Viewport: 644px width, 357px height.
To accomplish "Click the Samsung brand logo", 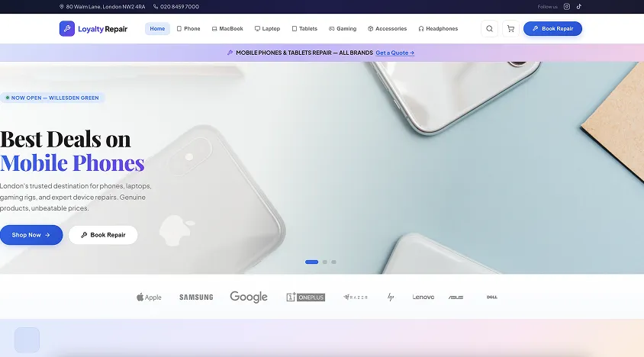I will pyautogui.click(x=196, y=297).
